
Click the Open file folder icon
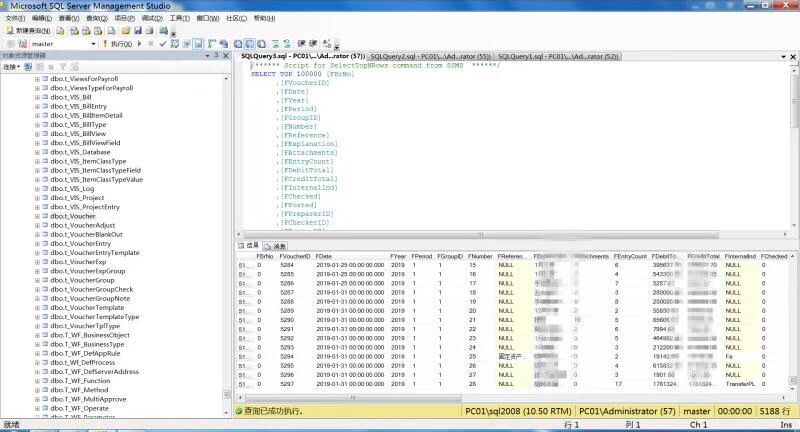[126, 31]
